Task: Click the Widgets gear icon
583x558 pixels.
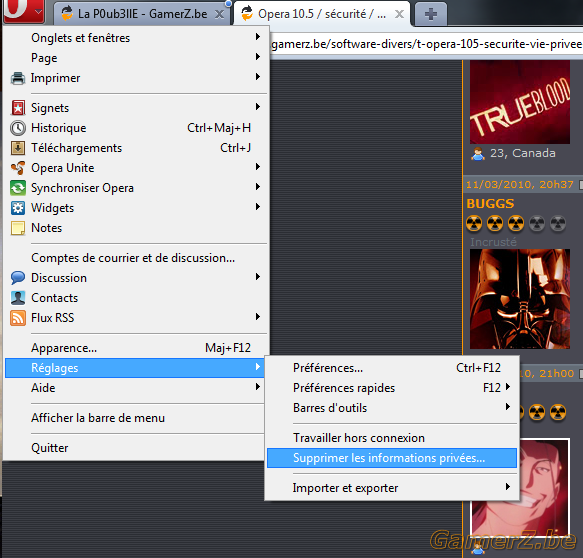Action: pyautogui.click(x=18, y=208)
